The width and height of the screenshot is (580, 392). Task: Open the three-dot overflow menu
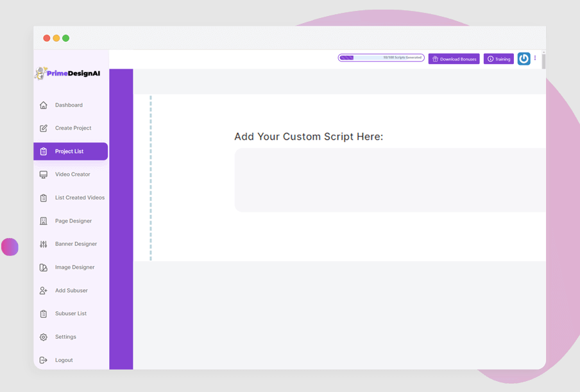click(535, 58)
